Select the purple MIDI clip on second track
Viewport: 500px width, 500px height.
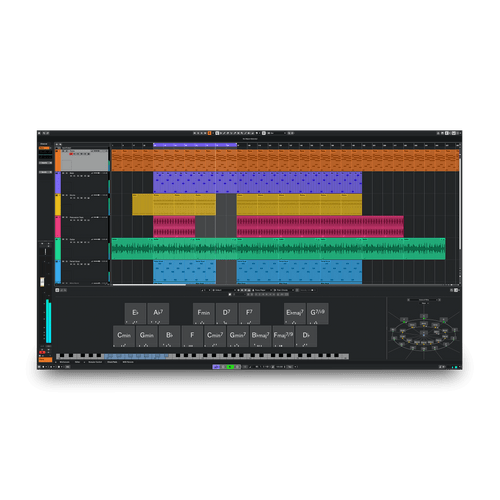point(257,183)
